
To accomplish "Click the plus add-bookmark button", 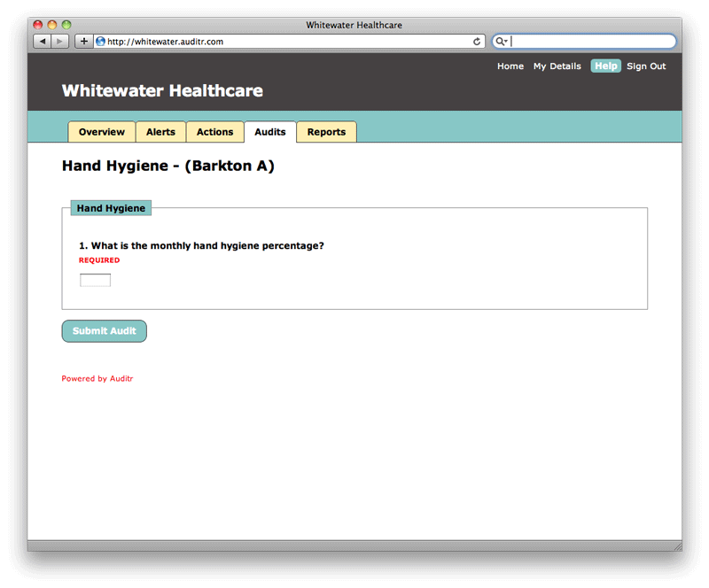I will 84,42.
